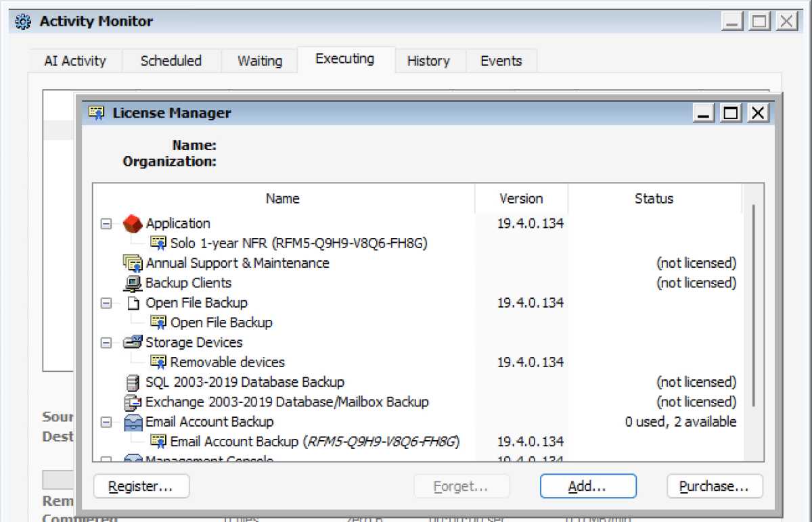Click the Activity Monitor gear icon

coord(23,22)
